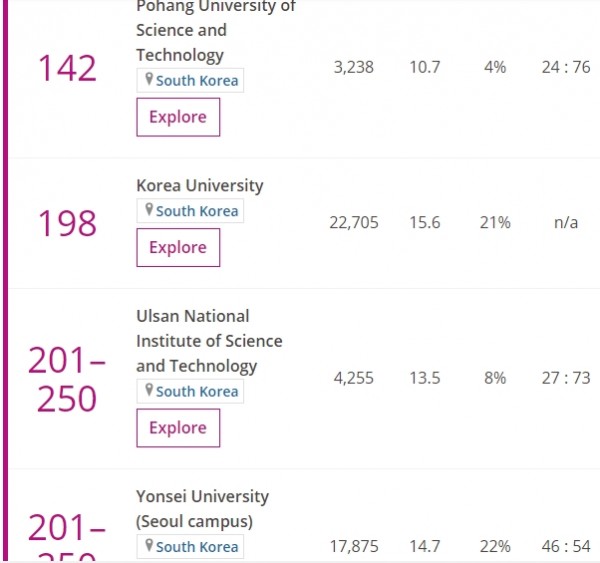Open South Korea location under Ulsan National Institute
Viewport: 600px width, 563px height.
(x=190, y=391)
